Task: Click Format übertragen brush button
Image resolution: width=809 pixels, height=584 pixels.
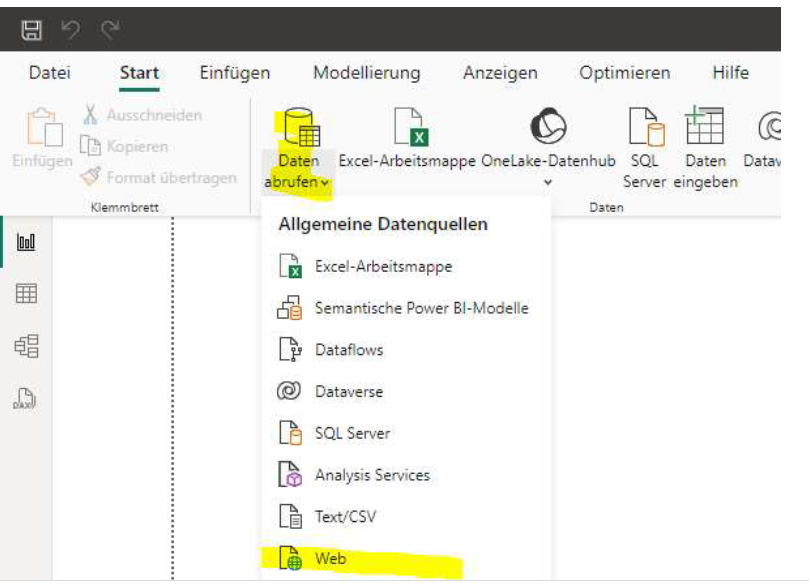Action: coord(159,177)
